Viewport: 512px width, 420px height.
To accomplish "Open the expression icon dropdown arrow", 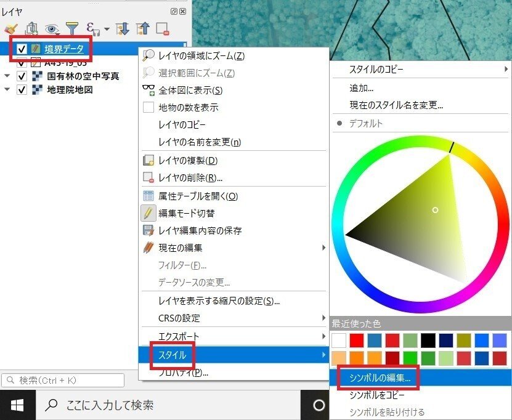I will 105,28.
